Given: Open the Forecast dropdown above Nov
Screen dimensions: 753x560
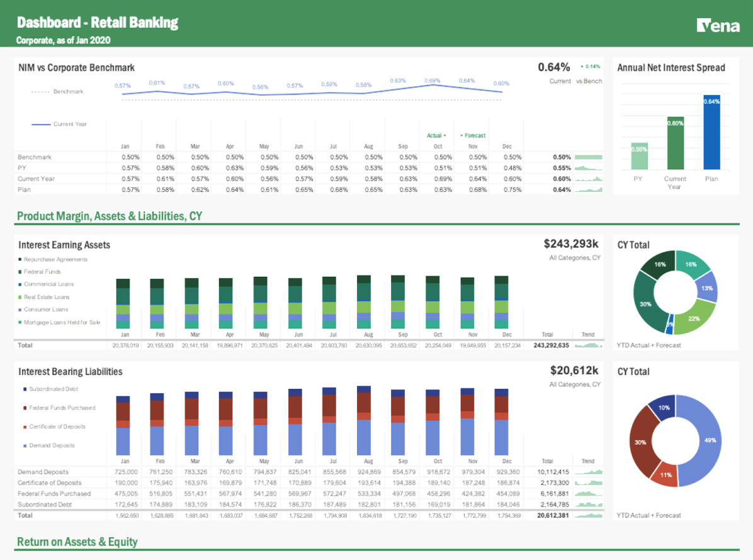Looking at the screenshot, I should coord(473,135).
